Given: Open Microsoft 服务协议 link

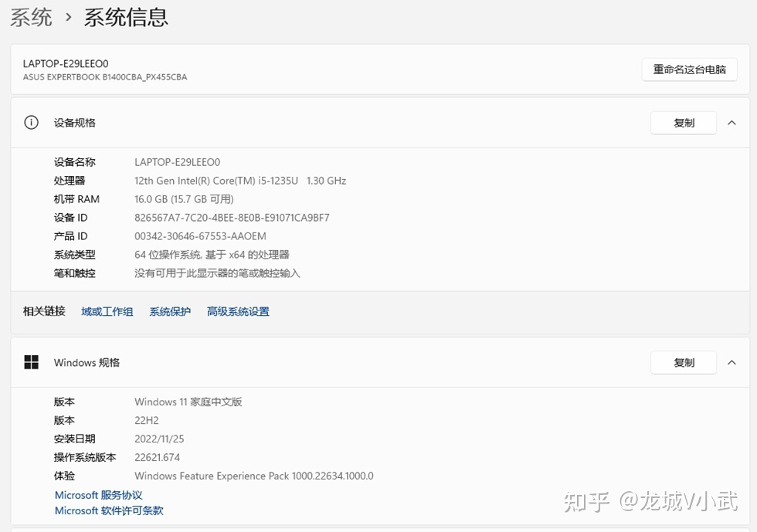Looking at the screenshot, I should click(x=99, y=495).
